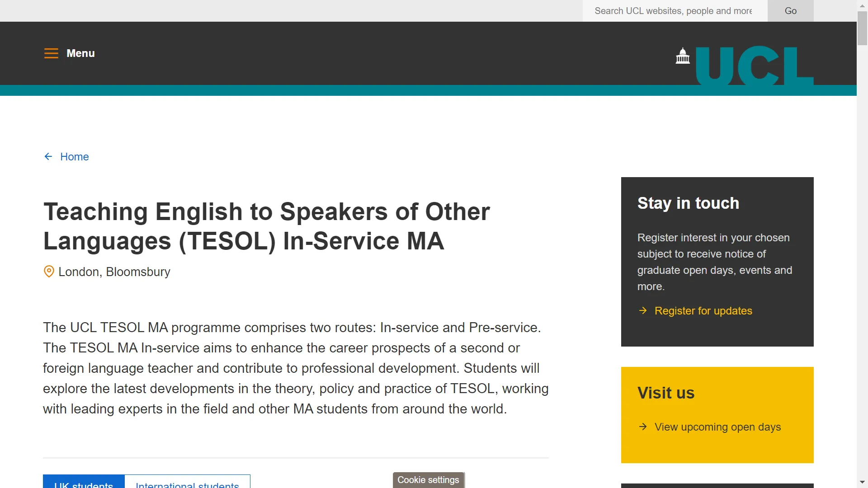This screenshot has height=488, width=868.
Task: Click the scrollbar up arrow
Action: tap(862, 5)
